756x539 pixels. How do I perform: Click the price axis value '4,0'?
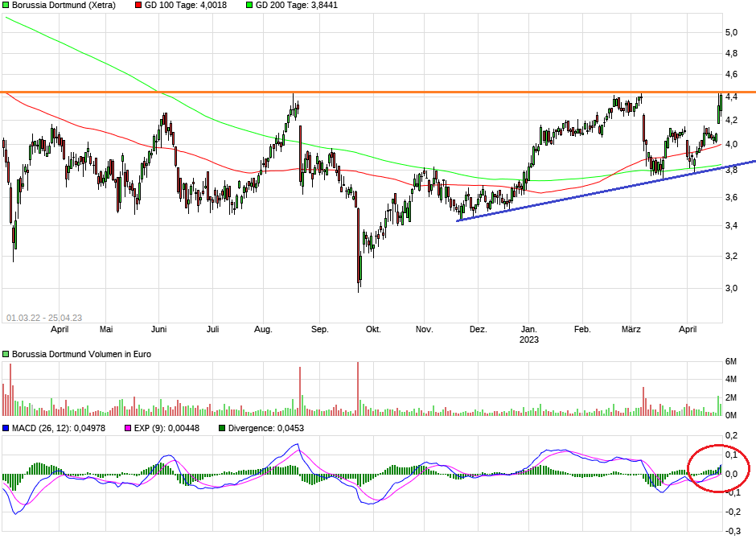pyautogui.click(x=731, y=144)
